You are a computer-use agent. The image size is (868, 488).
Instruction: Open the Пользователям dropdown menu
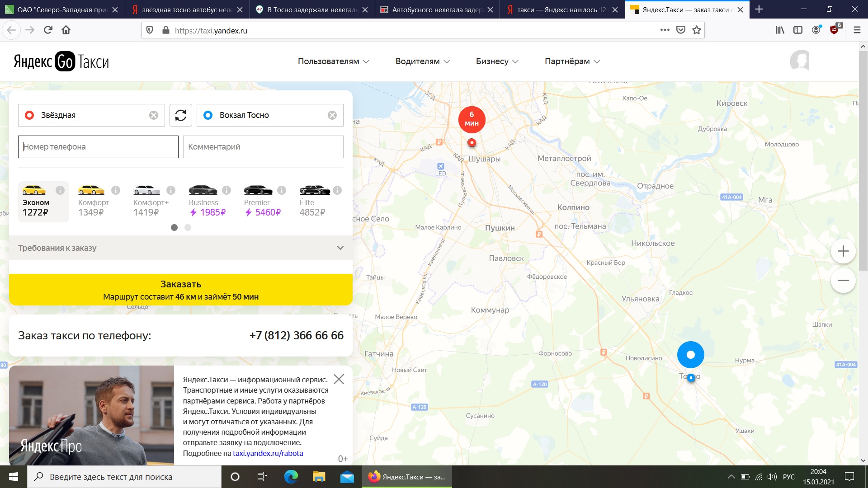333,61
